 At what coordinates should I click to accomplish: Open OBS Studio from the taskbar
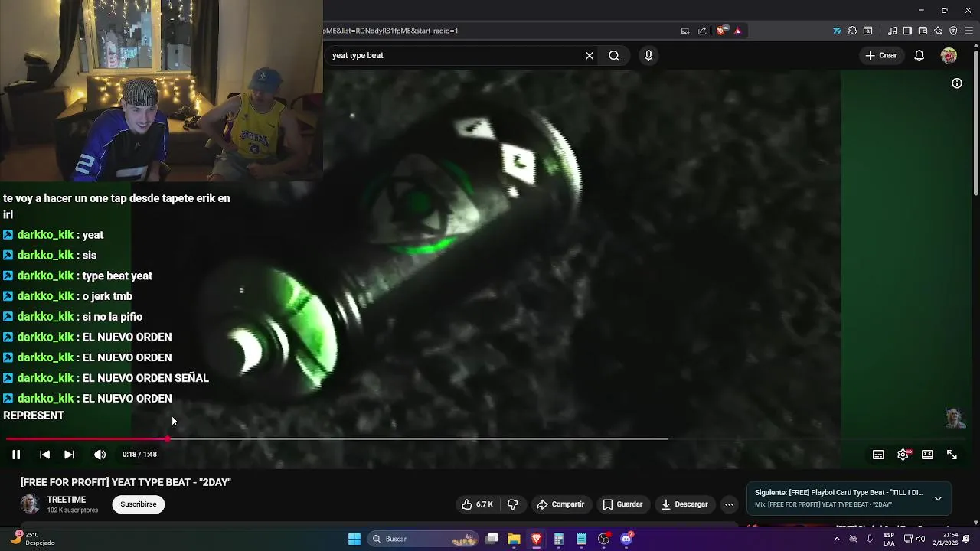point(603,539)
